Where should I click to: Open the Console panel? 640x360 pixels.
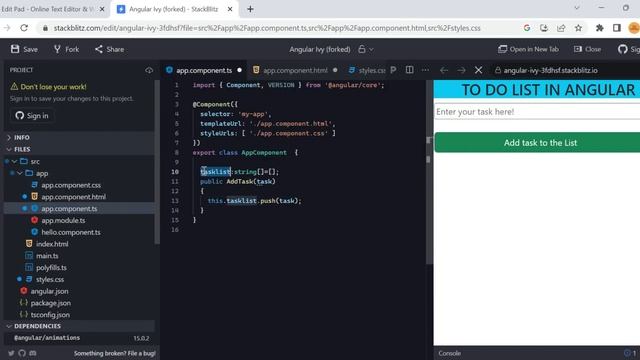449,353
